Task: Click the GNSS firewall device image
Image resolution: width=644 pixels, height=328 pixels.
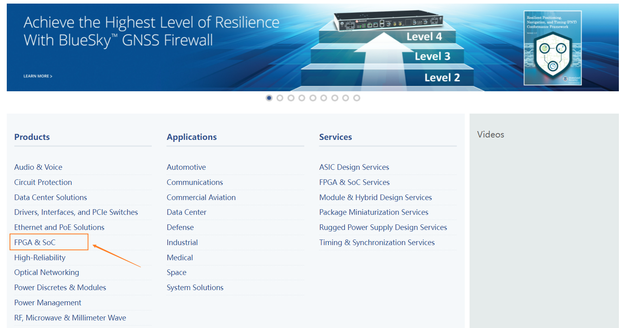Action: 389,21
